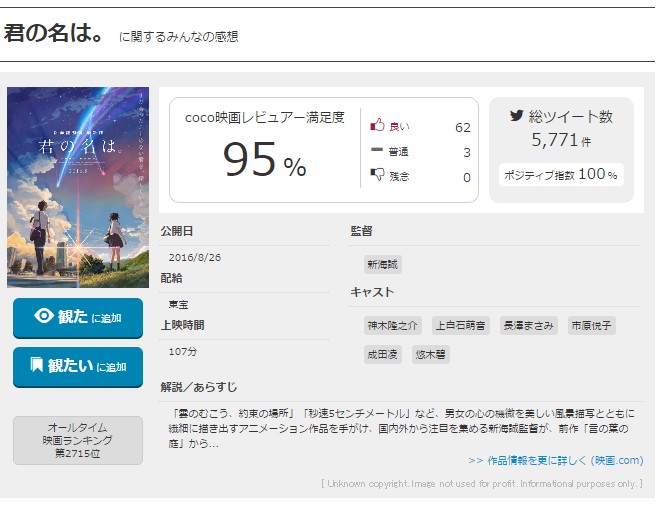The width and height of the screenshot is (658, 510).
Task: Click the に関するみんなの感想 subtitle
Action: point(179,37)
